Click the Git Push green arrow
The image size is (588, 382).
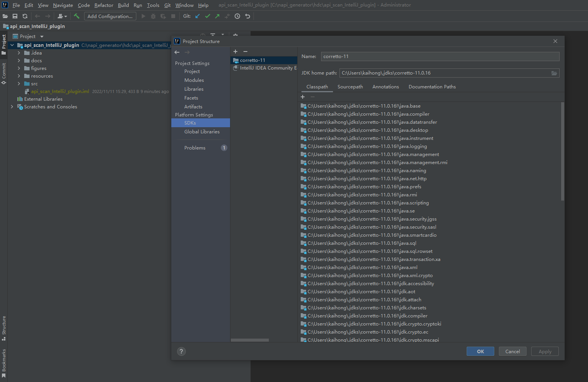[217, 16]
